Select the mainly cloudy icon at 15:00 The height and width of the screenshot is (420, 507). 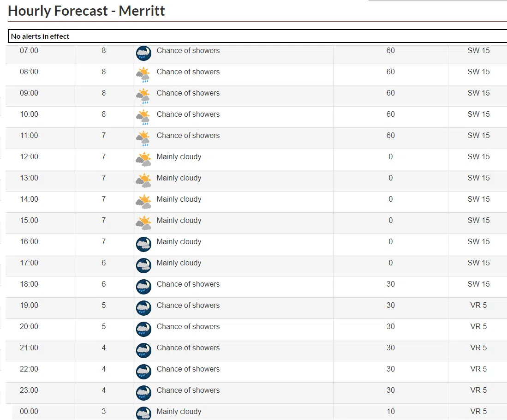tap(143, 223)
